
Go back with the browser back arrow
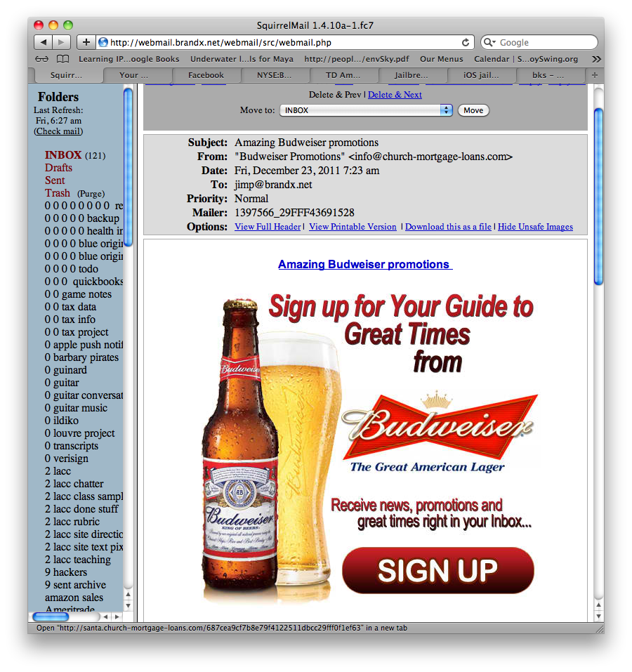click(44, 42)
